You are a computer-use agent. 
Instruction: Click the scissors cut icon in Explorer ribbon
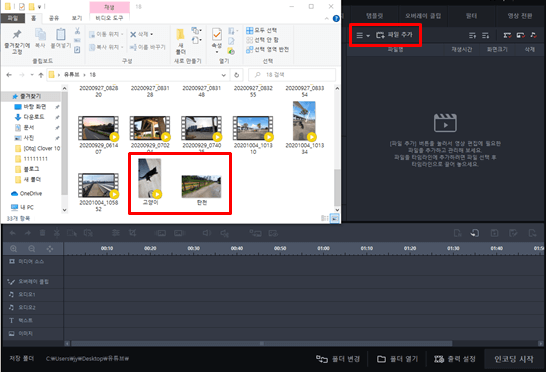[x=77, y=31]
